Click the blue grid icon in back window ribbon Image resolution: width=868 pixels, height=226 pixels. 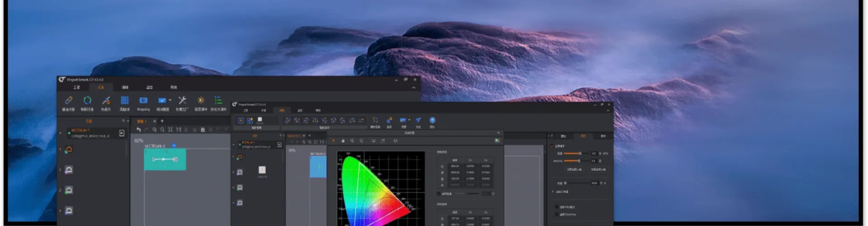[x=124, y=100]
